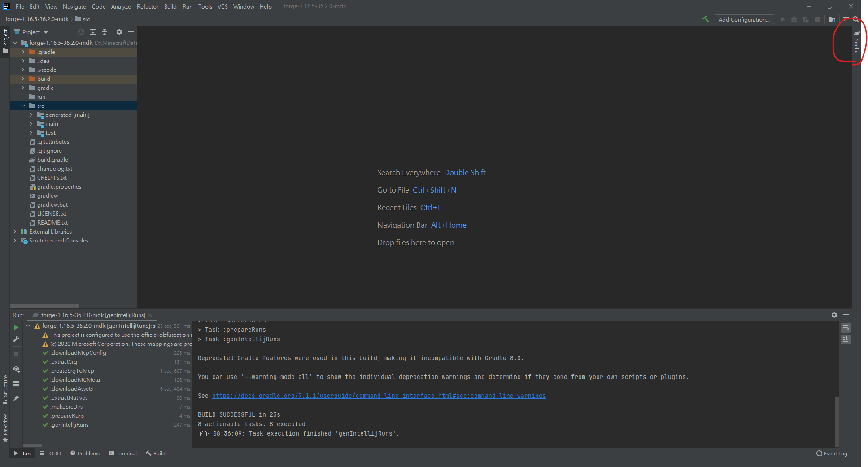
Task: Open the Project panel options gear
Action: pos(119,32)
